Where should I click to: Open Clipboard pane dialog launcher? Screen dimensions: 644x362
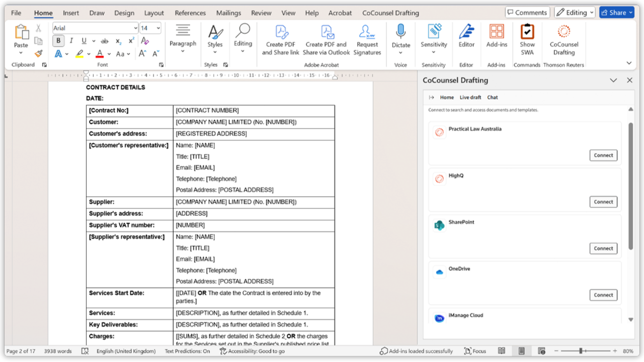point(44,65)
